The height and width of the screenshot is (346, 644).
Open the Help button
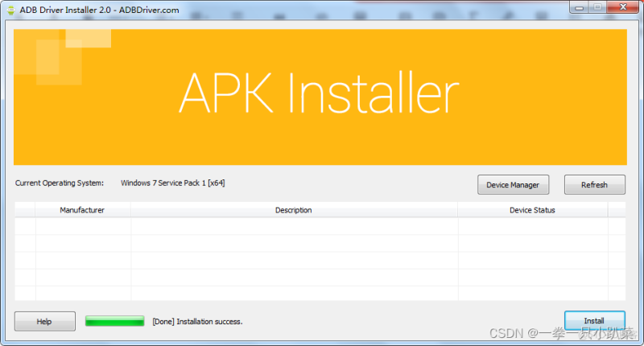[x=45, y=321]
